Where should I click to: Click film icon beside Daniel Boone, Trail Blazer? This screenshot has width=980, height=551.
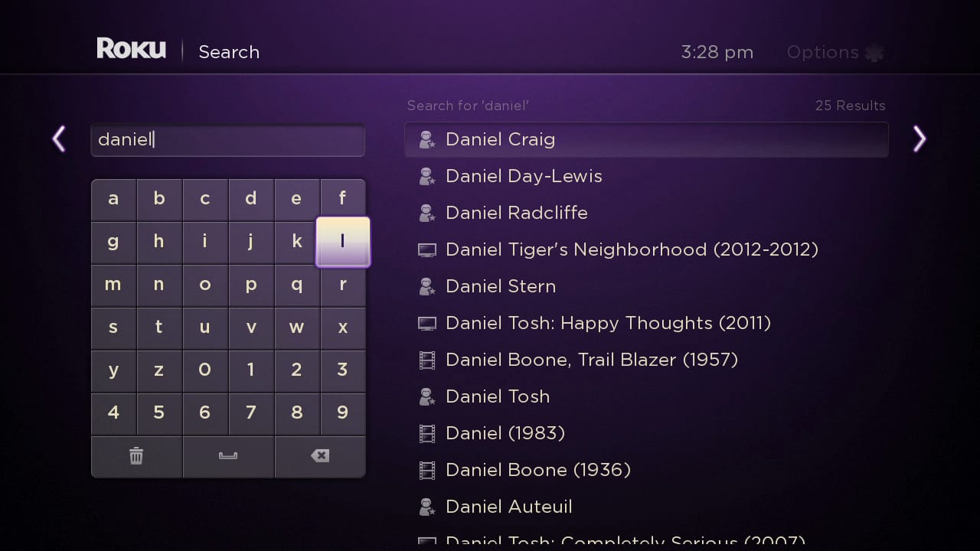(426, 360)
